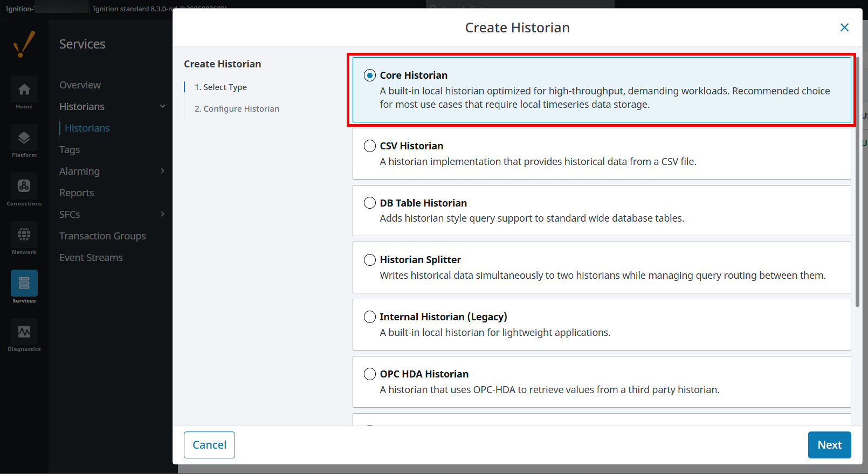
Task: Open the Home section icon
Action: click(24, 89)
